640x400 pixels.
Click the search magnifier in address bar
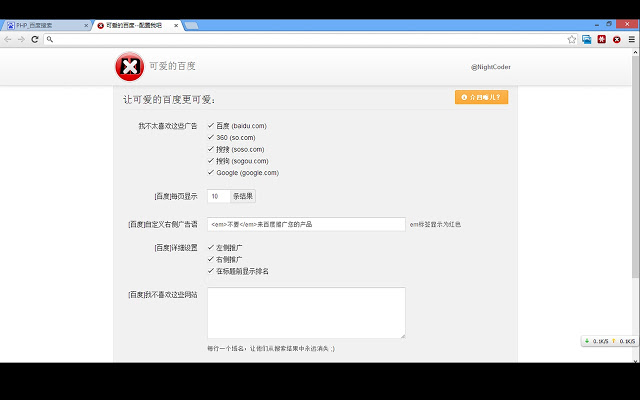pyautogui.click(x=50, y=39)
